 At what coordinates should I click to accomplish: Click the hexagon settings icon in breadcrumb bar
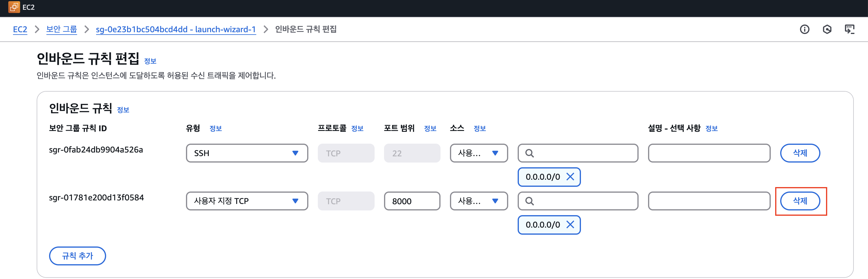(x=827, y=29)
